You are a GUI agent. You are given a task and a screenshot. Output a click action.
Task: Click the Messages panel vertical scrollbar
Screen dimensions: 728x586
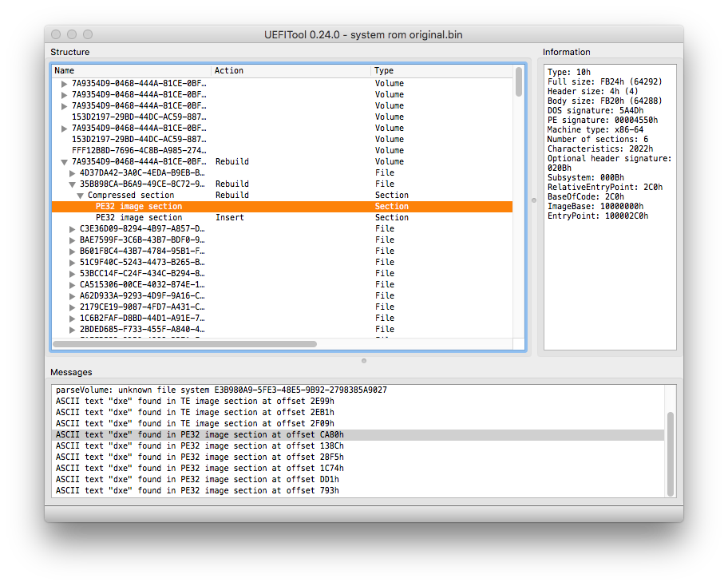click(x=670, y=453)
